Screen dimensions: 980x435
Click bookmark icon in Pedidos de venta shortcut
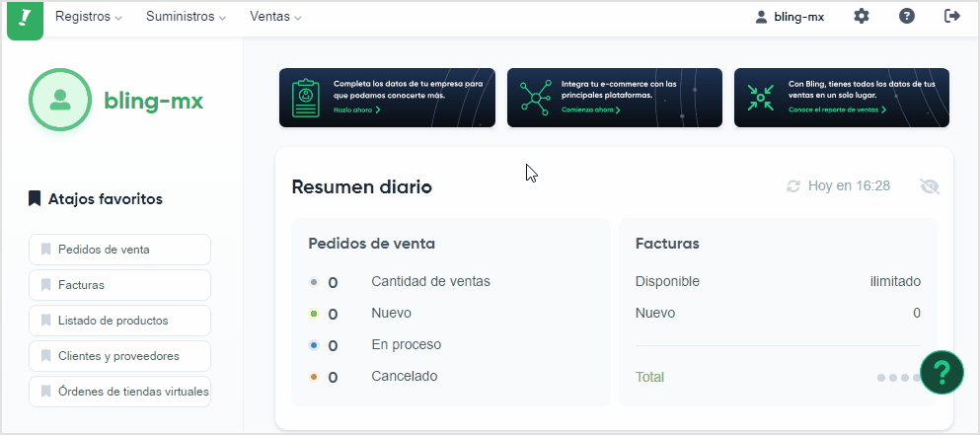45,250
